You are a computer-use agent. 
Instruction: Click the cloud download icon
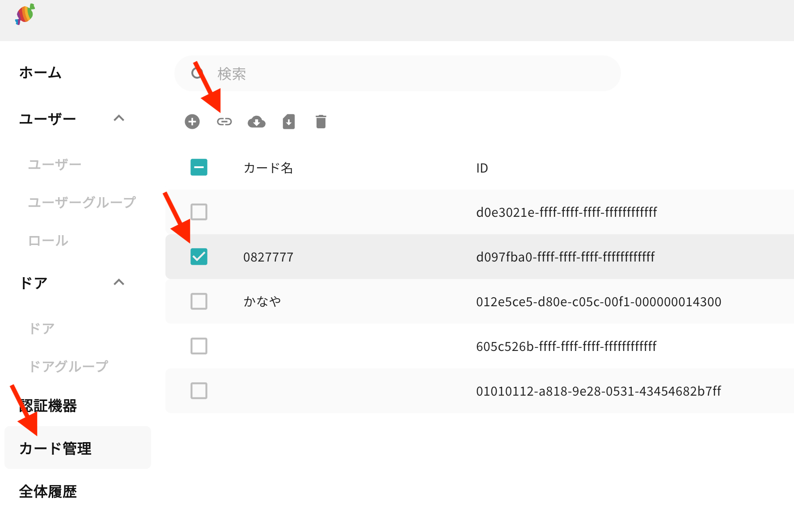pyautogui.click(x=257, y=122)
